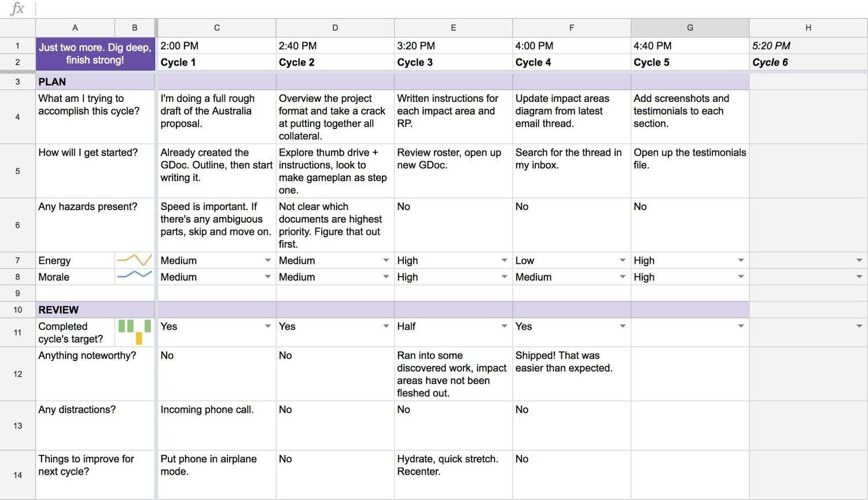Click the Morale sparkline chart

pyautogui.click(x=135, y=277)
